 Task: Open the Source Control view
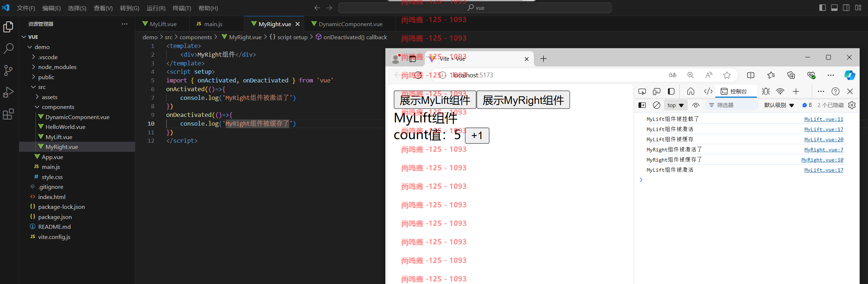point(8,70)
